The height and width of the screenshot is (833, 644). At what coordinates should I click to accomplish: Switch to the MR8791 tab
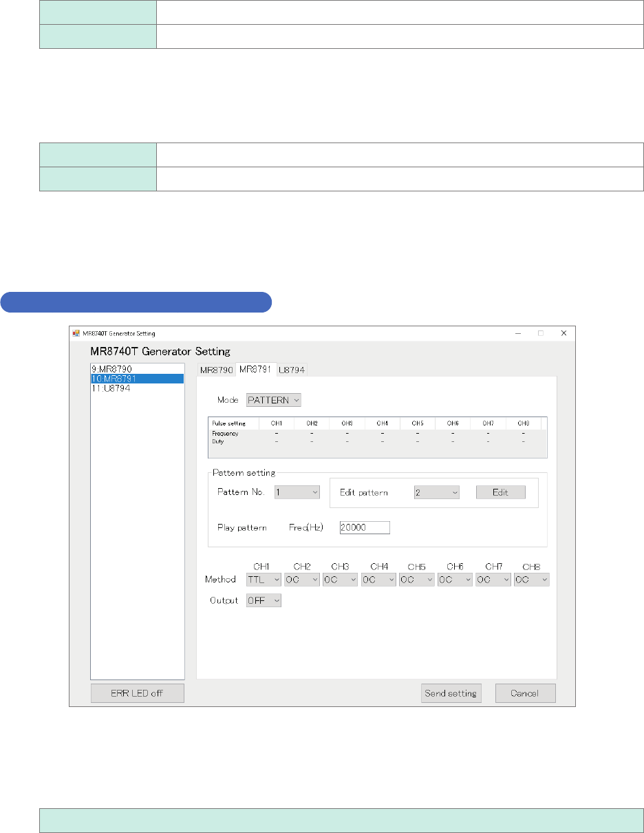[x=257, y=369]
